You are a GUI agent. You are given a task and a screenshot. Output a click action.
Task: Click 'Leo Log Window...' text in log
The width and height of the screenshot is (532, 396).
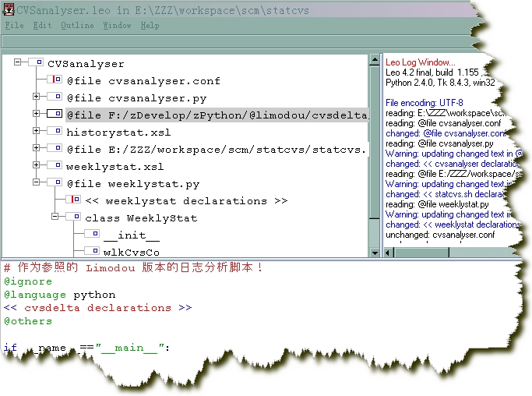pyautogui.click(x=421, y=62)
